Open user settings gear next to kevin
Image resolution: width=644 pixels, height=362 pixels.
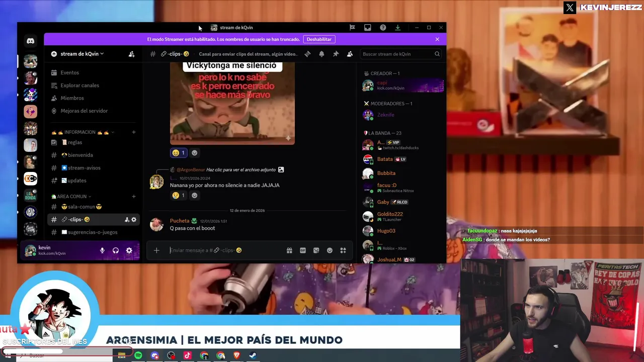(x=129, y=250)
